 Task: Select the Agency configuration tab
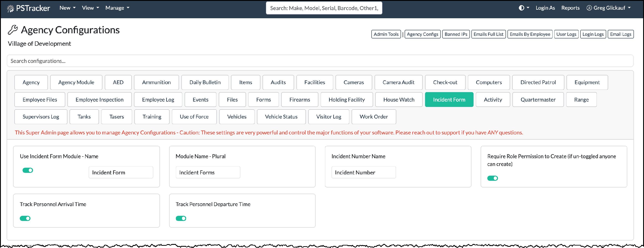coord(31,82)
